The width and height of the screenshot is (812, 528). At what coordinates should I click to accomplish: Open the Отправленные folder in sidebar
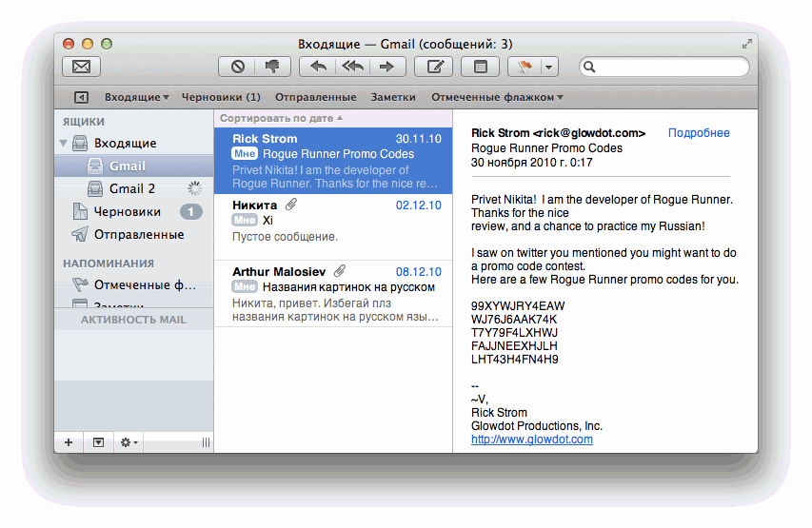(x=133, y=234)
